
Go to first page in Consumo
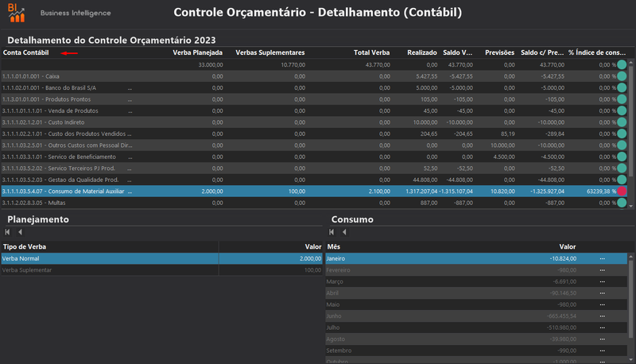pyautogui.click(x=332, y=232)
